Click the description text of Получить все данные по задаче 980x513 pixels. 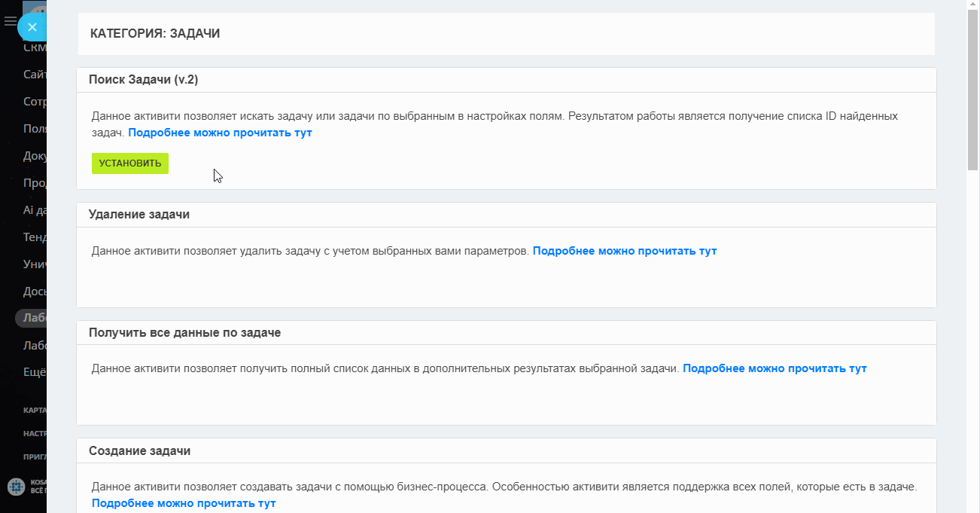385,368
